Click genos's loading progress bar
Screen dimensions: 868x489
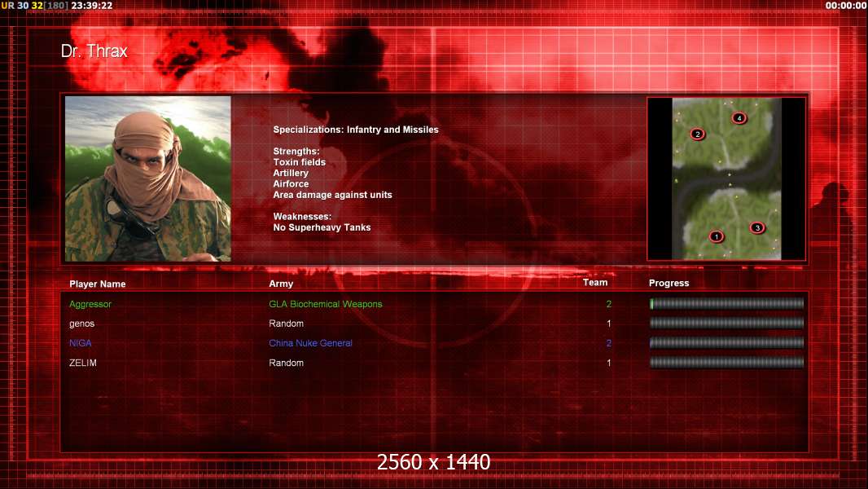[x=726, y=323]
